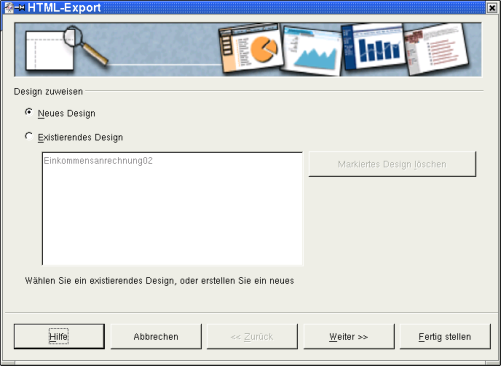Click the red text list preview thumbnail
The height and width of the screenshot is (366, 501).
coord(436,49)
